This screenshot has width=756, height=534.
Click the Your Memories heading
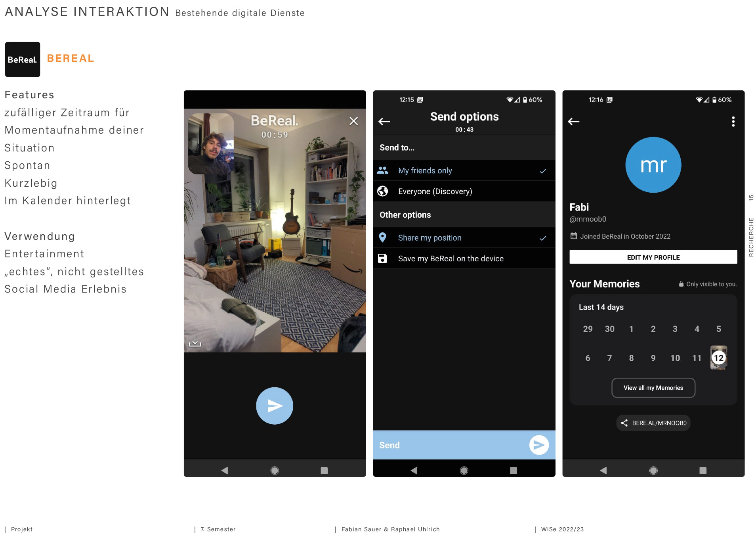604,284
